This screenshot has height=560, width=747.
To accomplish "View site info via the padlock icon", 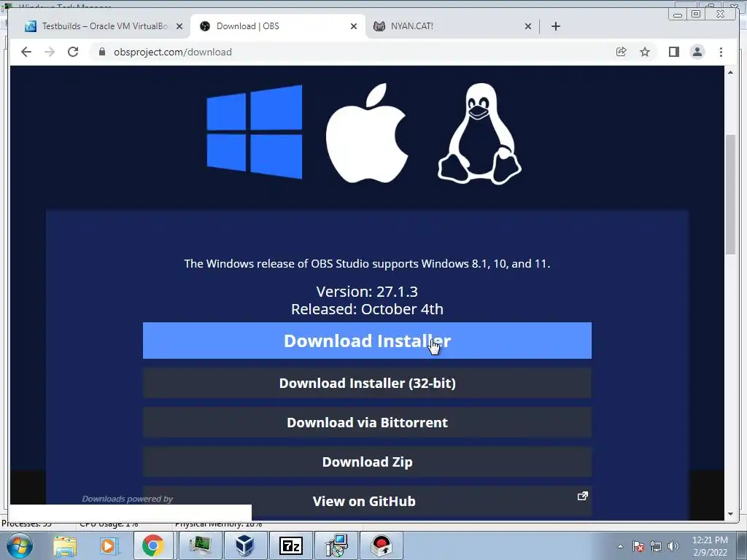I will 102,52.
